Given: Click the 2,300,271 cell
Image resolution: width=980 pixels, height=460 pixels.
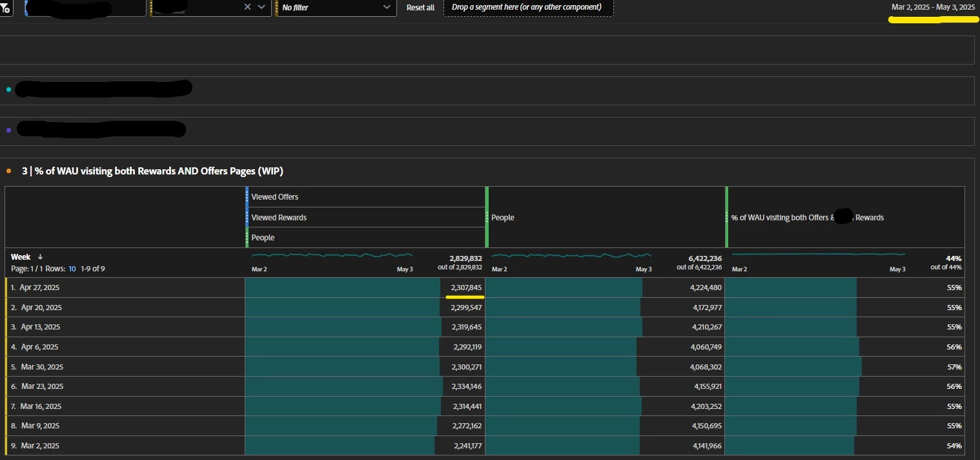Looking at the screenshot, I should click(365, 367).
